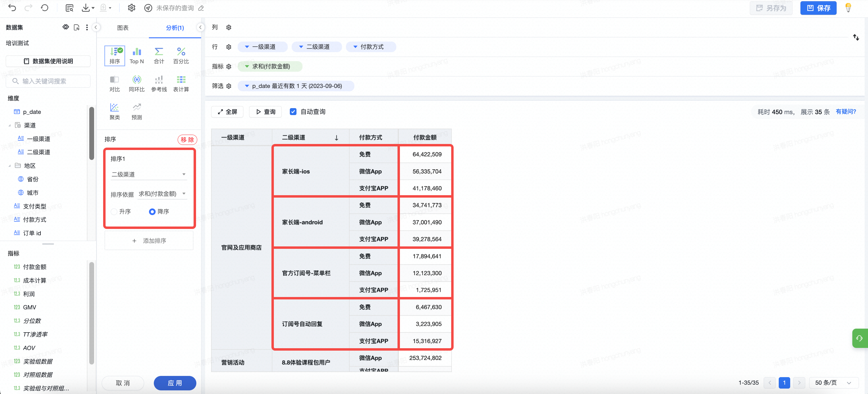The height and width of the screenshot is (394, 868).
Task: Collapse the 地区 dimension folder
Action: (x=9, y=166)
